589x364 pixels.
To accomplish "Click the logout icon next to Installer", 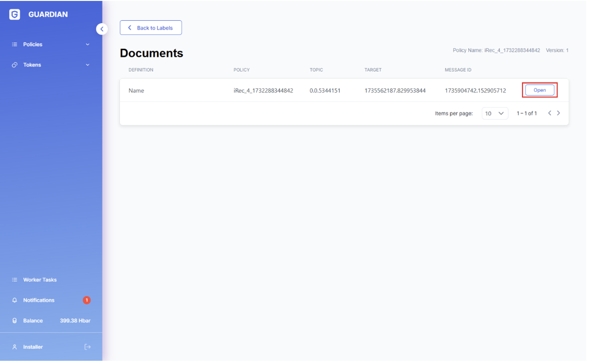I will (87, 347).
